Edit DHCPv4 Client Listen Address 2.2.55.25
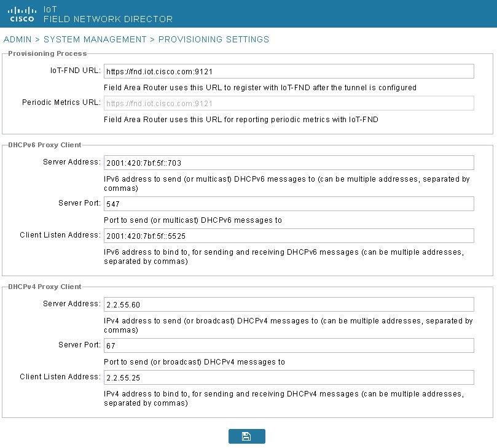Screen dimensions: 497x448 point(289,377)
